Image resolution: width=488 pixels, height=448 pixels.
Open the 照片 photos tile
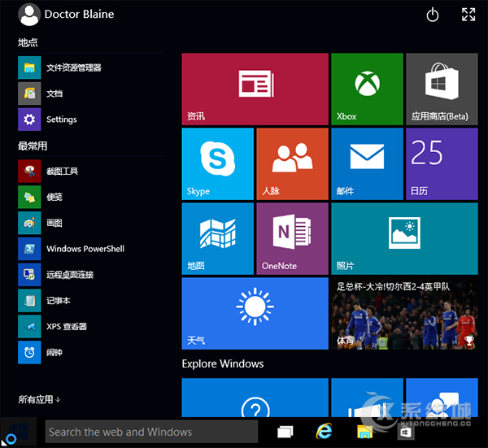[x=404, y=238]
